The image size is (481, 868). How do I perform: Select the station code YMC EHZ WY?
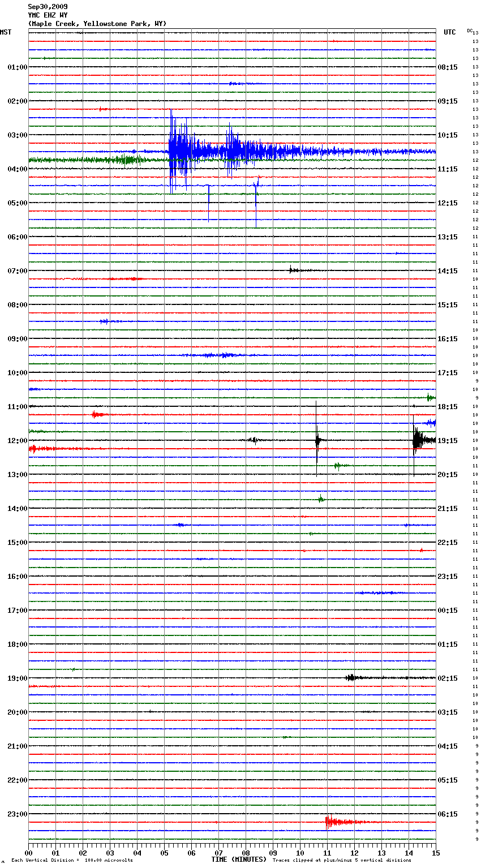click(x=48, y=15)
